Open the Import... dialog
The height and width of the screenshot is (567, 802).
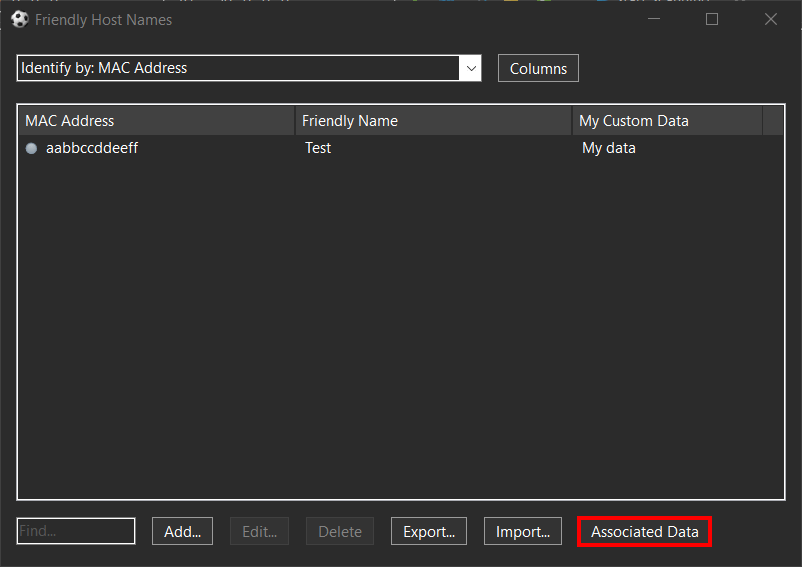(x=523, y=531)
